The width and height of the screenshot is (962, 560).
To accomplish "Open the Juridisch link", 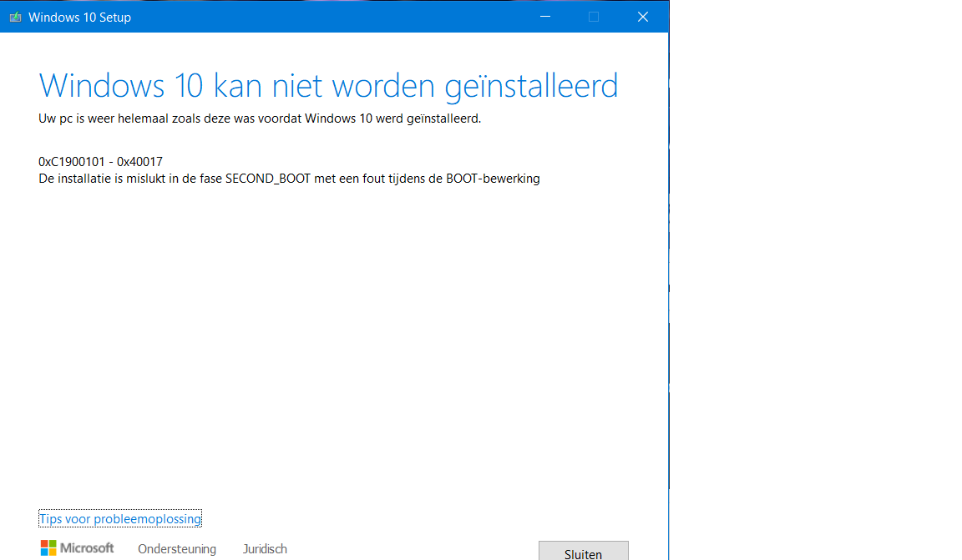I will pyautogui.click(x=265, y=549).
